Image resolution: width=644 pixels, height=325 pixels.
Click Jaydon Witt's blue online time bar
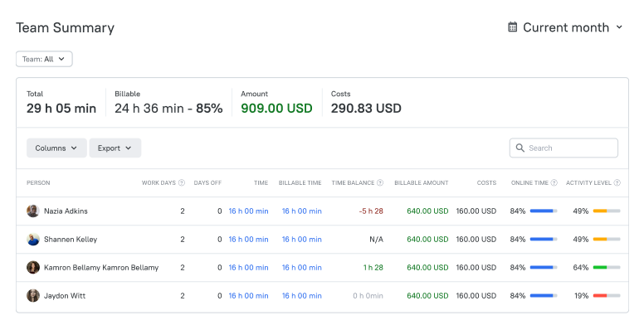coord(544,295)
